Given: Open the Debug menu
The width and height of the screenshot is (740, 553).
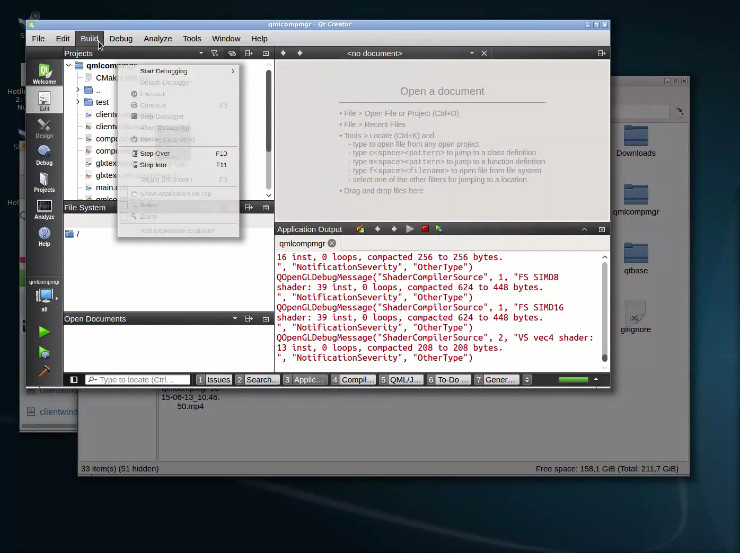Looking at the screenshot, I should (121, 39).
